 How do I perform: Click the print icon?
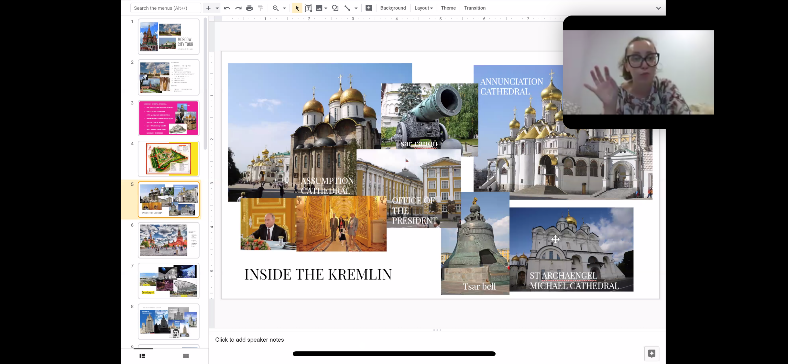coord(249,8)
